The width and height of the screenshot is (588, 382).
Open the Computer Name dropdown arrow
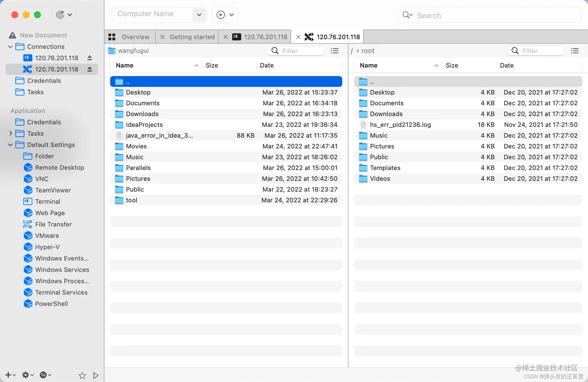pyautogui.click(x=199, y=15)
